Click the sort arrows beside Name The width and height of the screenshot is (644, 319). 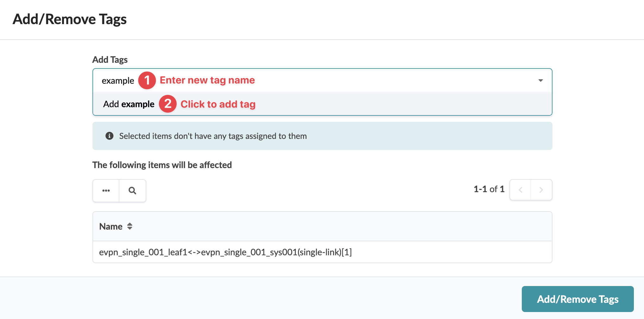click(x=129, y=226)
